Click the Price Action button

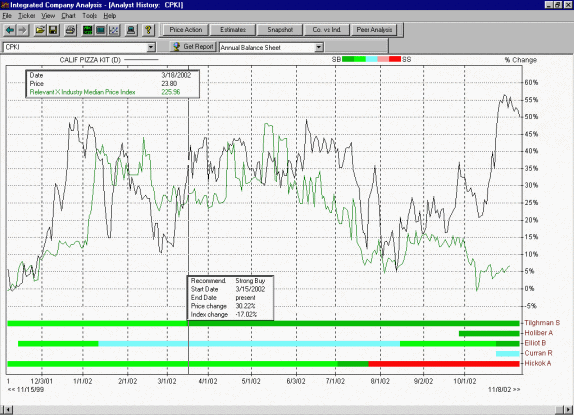(x=186, y=30)
